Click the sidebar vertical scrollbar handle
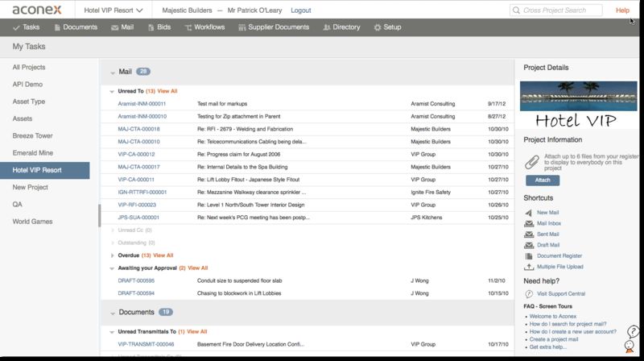The image size is (644, 361). coord(99,216)
